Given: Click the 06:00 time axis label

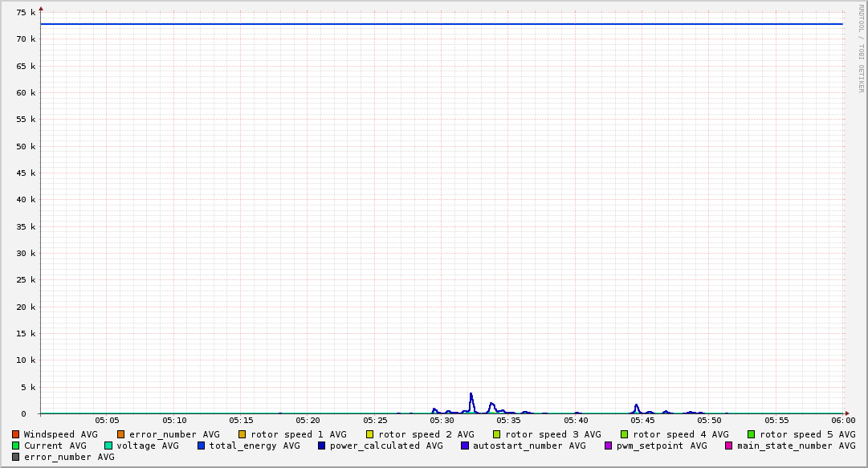Looking at the screenshot, I should tap(843, 420).
